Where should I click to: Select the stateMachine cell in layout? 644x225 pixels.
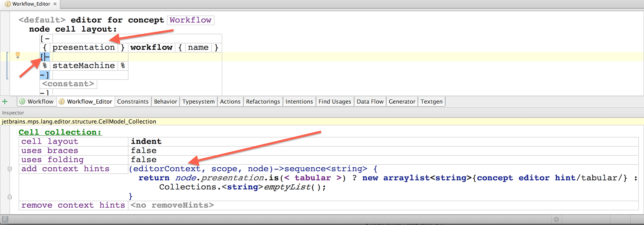tap(84, 65)
